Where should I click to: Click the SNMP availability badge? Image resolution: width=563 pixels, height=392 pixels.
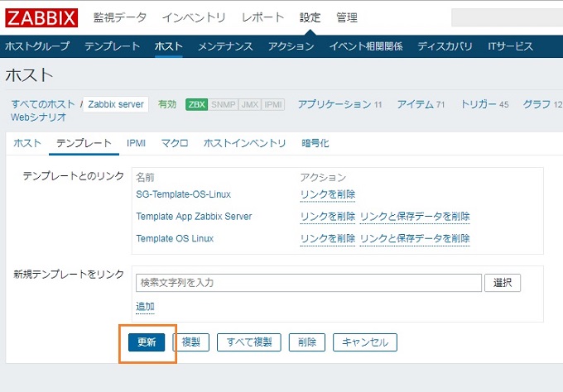[x=223, y=104]
